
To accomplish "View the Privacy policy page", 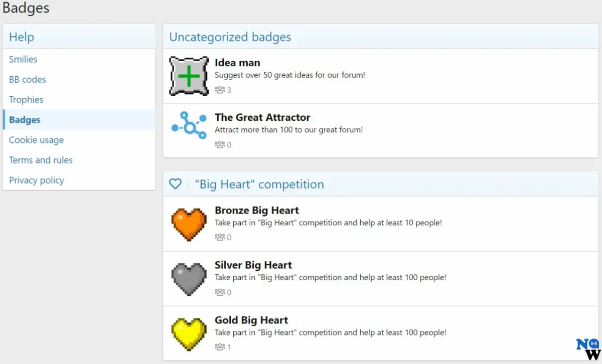I will pos(36,180).
